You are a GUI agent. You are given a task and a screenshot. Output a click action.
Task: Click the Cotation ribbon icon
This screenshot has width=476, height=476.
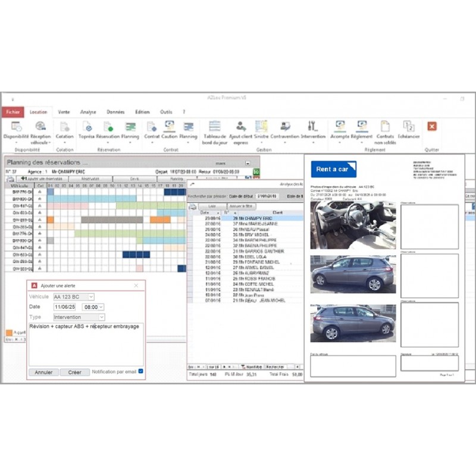click(x=64, y=126)
